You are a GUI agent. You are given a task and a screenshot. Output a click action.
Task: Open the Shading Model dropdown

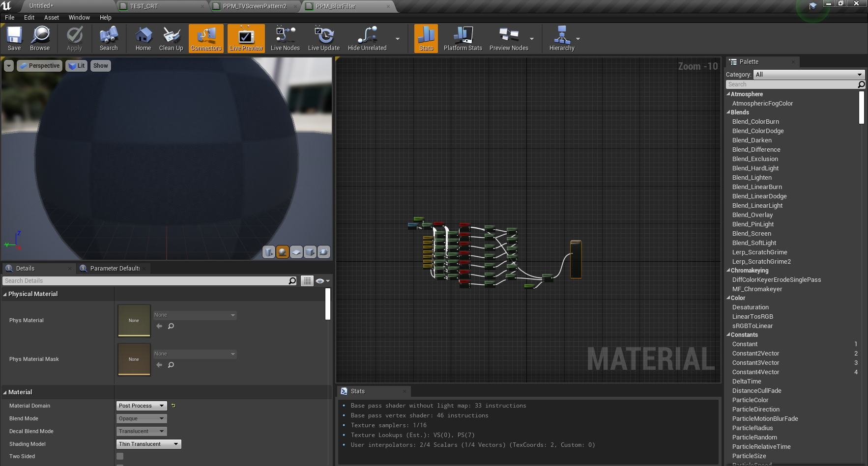[148, 444]
